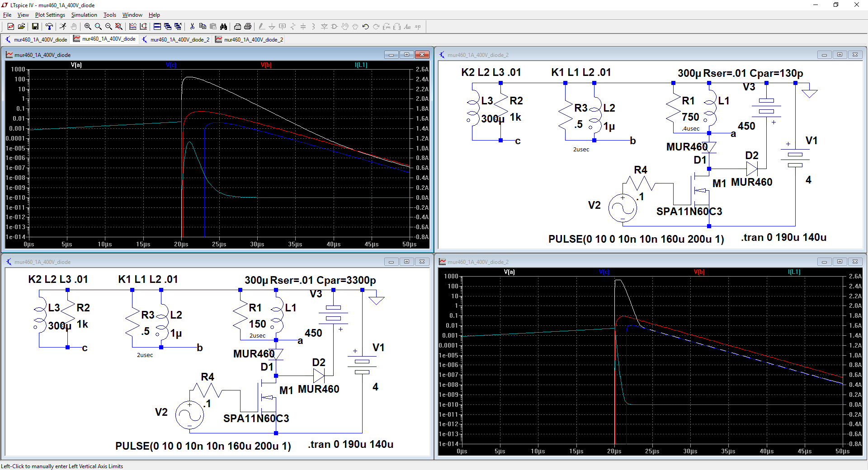868x470 pixels.
Task: Click the Pick Visible Traces icon
Action: [133, 27]
